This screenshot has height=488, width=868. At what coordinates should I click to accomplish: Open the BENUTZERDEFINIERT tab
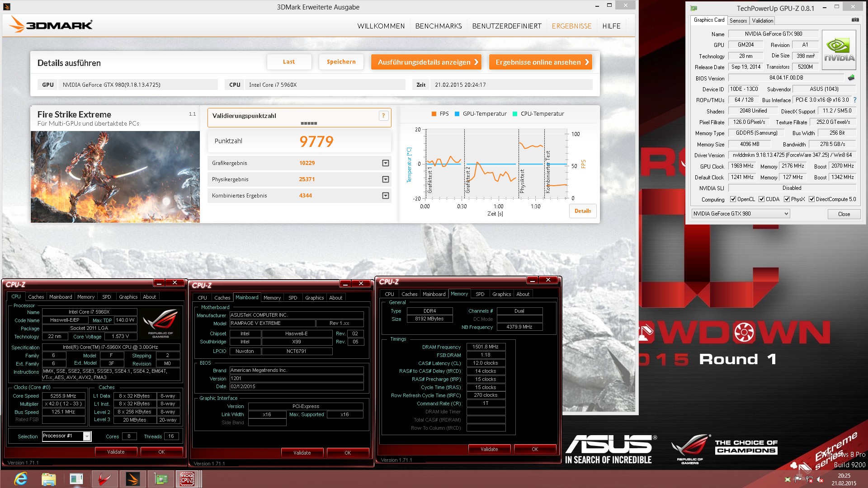(507, 26)
